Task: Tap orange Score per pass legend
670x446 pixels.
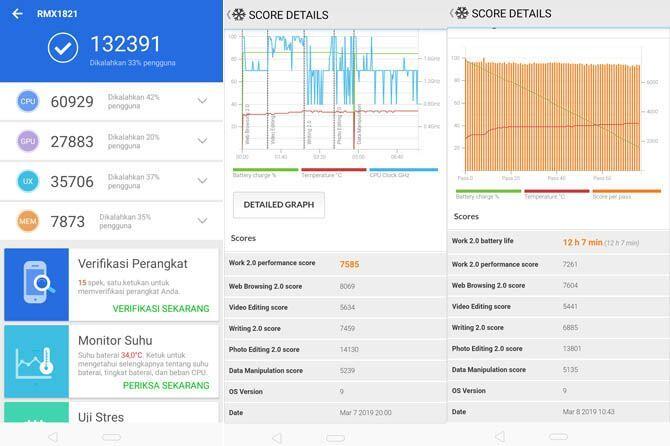Action: click(x=626, y=194)
